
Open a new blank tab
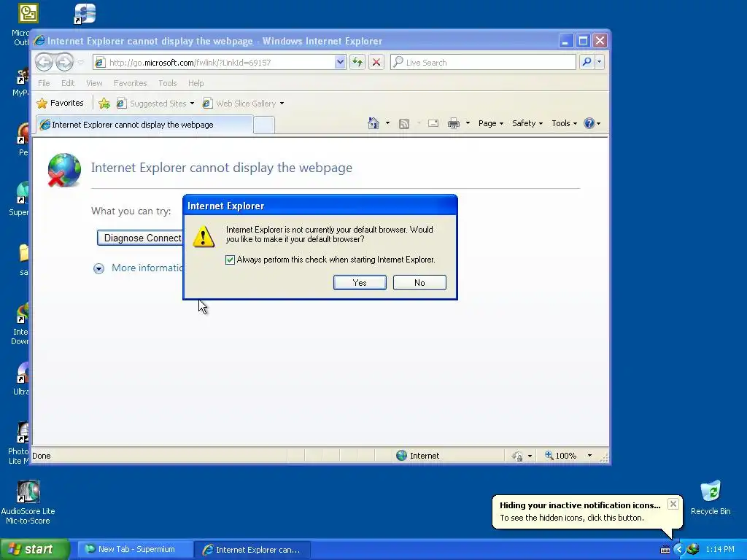tap(264, 125)
